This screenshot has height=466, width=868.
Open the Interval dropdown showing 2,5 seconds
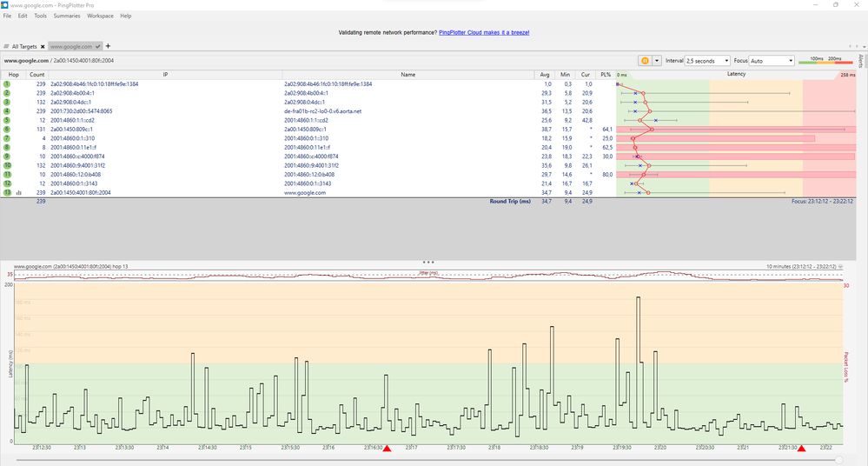(707, 61)
